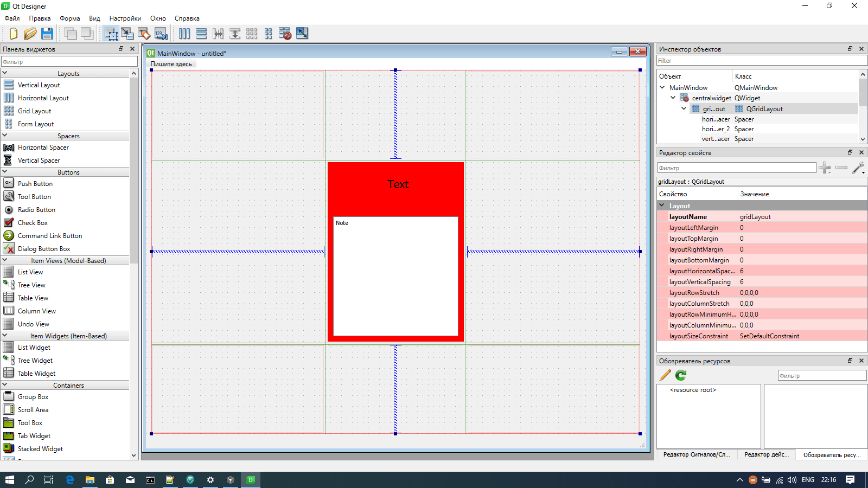The width and height of the screenshot is (868, 488).
Task: Select the Lay Out Horizontally tool
Action: [x=184, y=33]
